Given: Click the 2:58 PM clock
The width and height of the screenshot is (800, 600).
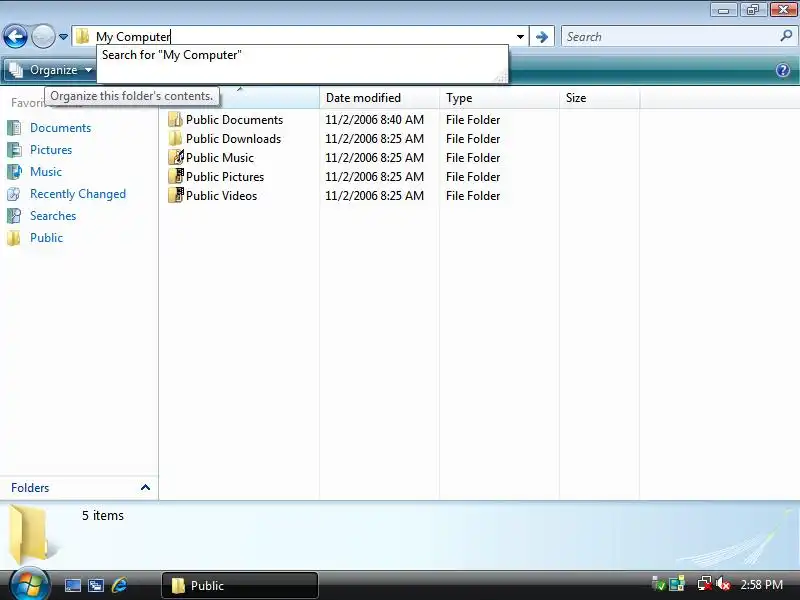Looking at the screenshot, I should point(762,585).
